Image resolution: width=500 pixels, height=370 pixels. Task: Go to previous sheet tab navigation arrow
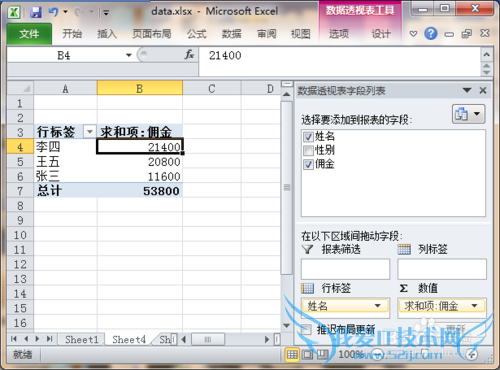tap(26, 339)
